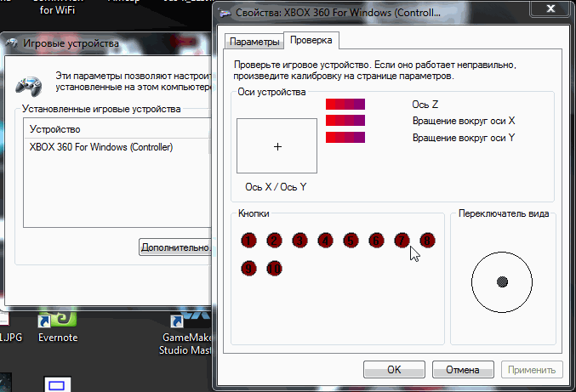This screenshot has height=392, width=576.
Task: Click the Переключатель вида group label
Action: point(504,213)
